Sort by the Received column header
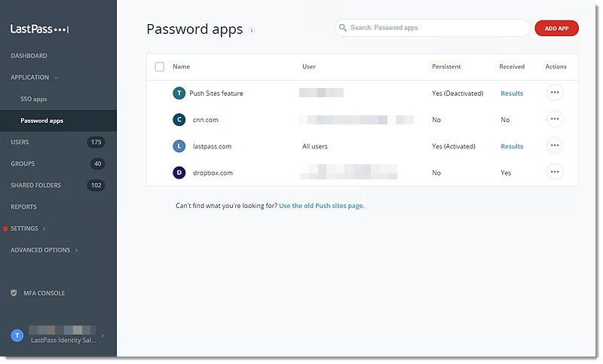Viewport: 603px width, 364px height. (512, 66)
